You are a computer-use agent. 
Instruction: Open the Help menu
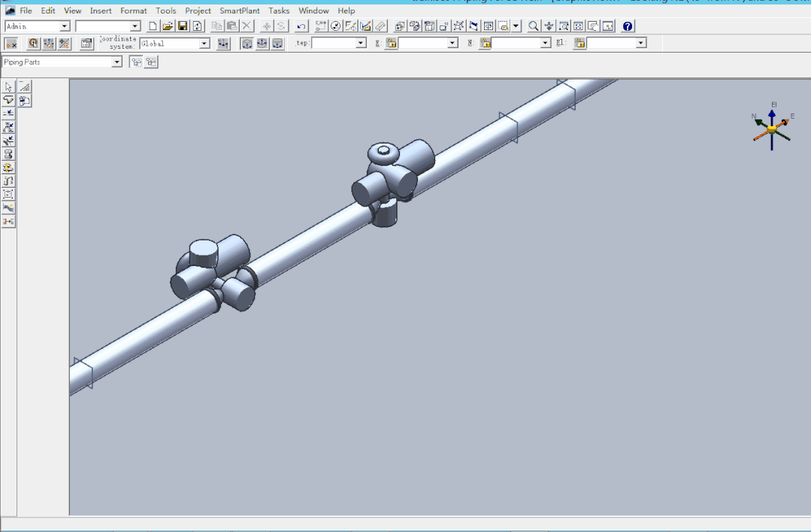(x=346, y=11)
